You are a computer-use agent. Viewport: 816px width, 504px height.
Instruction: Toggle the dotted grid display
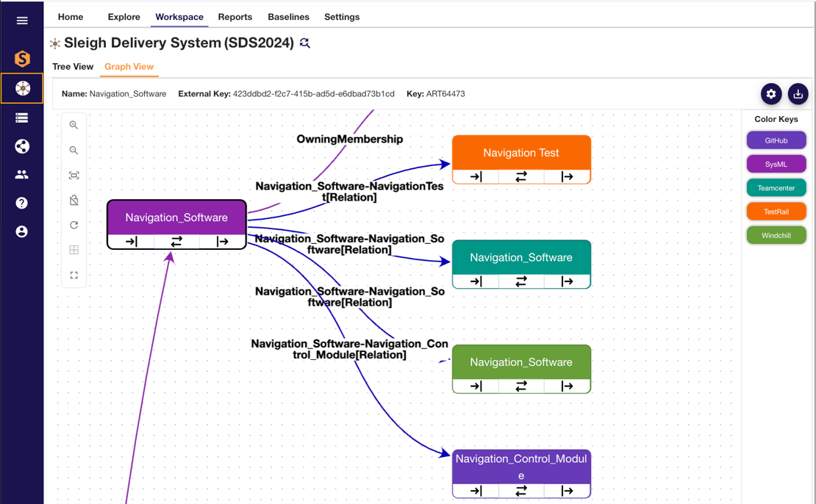click(74, 251)
